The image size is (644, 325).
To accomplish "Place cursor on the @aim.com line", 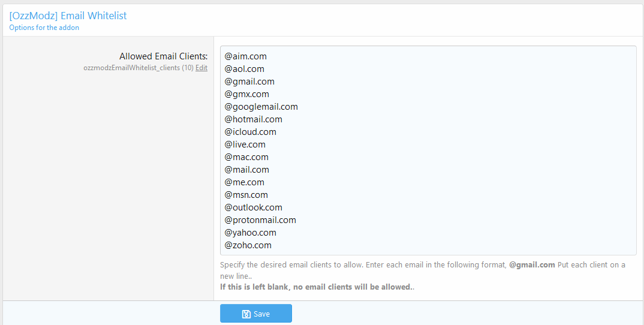I will 246,56.
